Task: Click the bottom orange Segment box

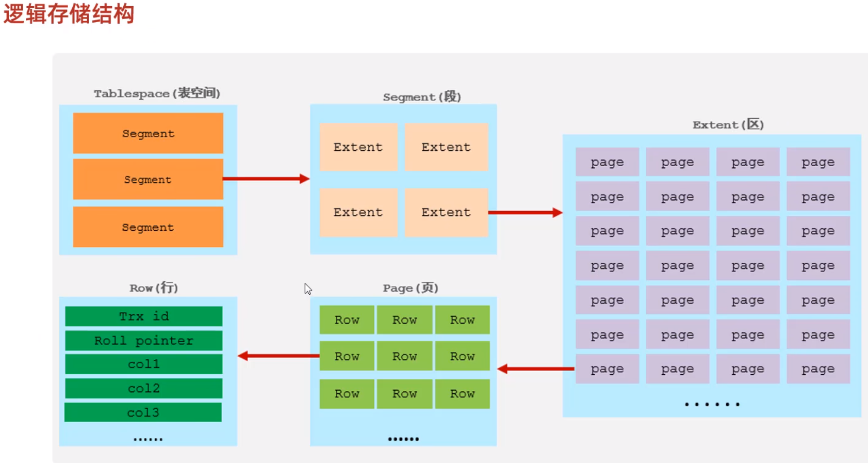Action: (148, 227)
